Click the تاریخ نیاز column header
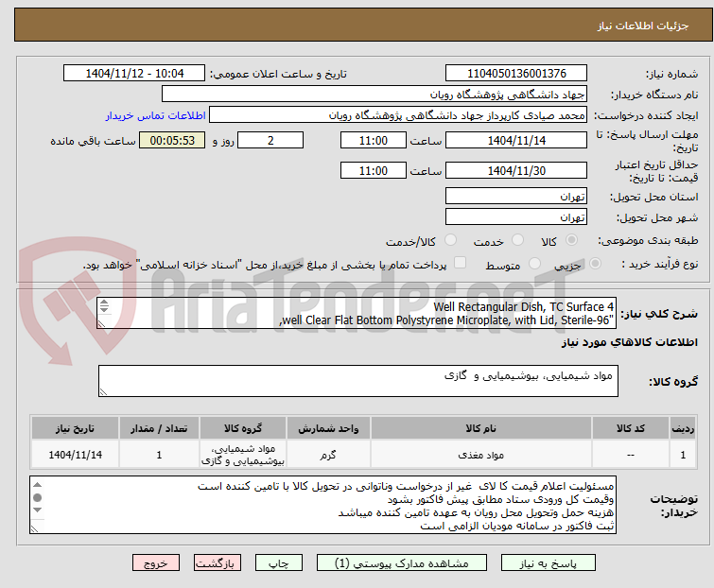The width and height of the screenshot is (714, 588). click(x=75, y=428)
